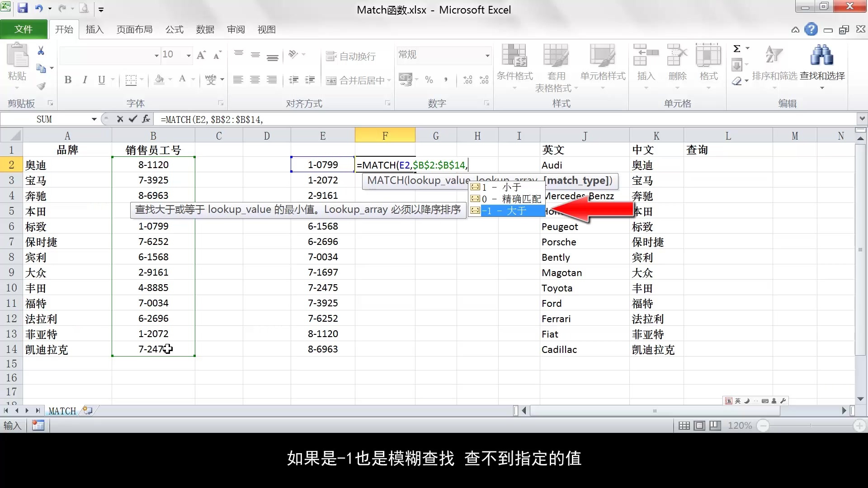
Task: Toggle Italic formatting button
Action: (85, 80)
